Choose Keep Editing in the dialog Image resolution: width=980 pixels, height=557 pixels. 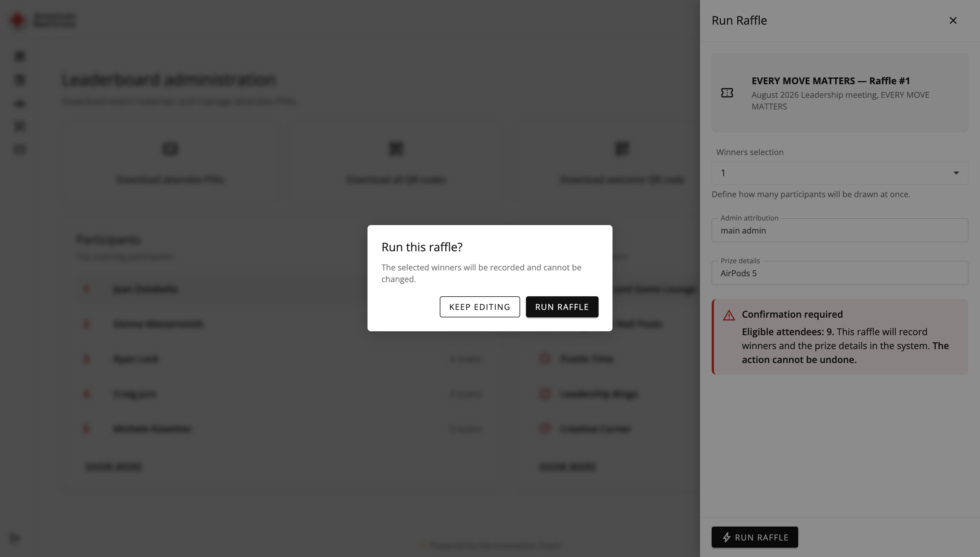coord(480,307)
